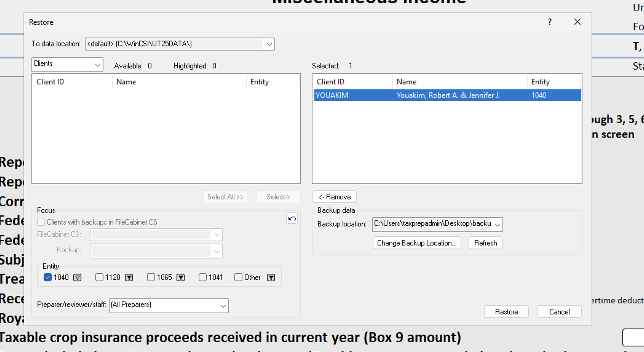644x352 pixels.
Task: Check the 1041 entity checkbox
Action: (203, 278)
